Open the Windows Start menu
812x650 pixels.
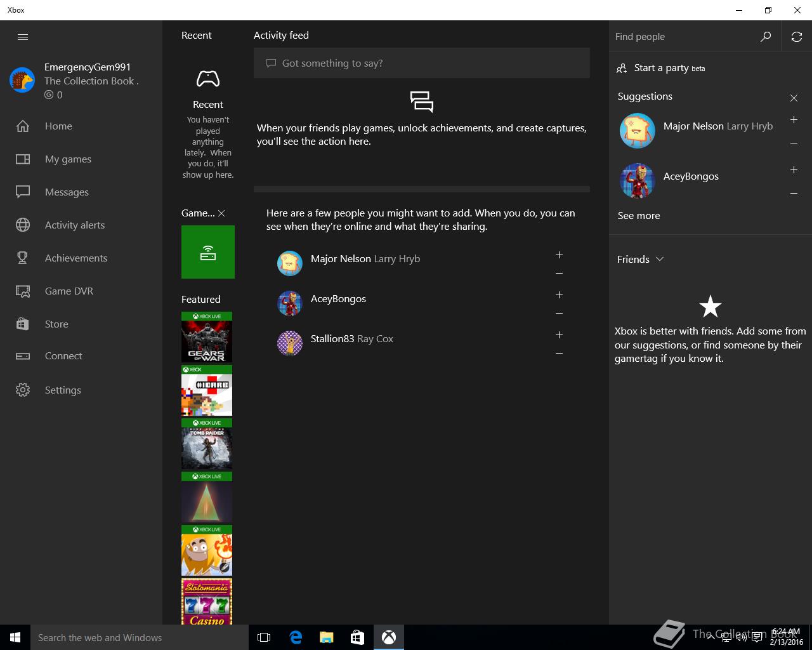(x=15, y=637)
